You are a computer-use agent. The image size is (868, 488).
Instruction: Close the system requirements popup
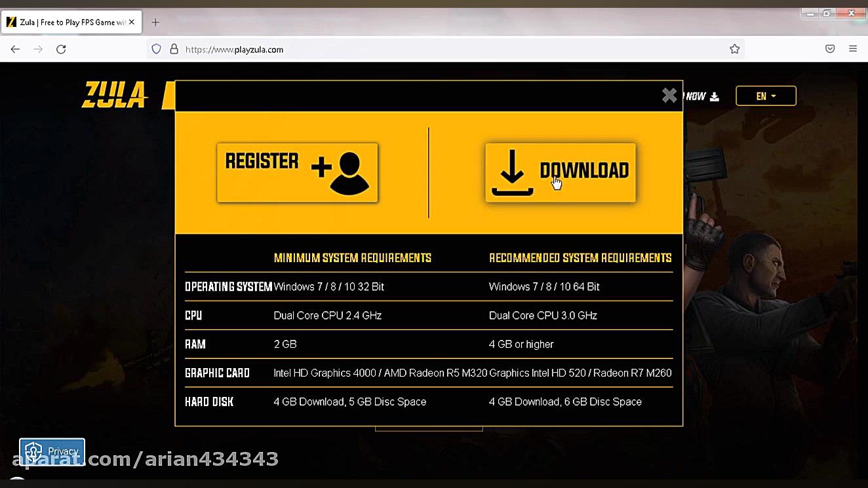click(x=669, y=96)
